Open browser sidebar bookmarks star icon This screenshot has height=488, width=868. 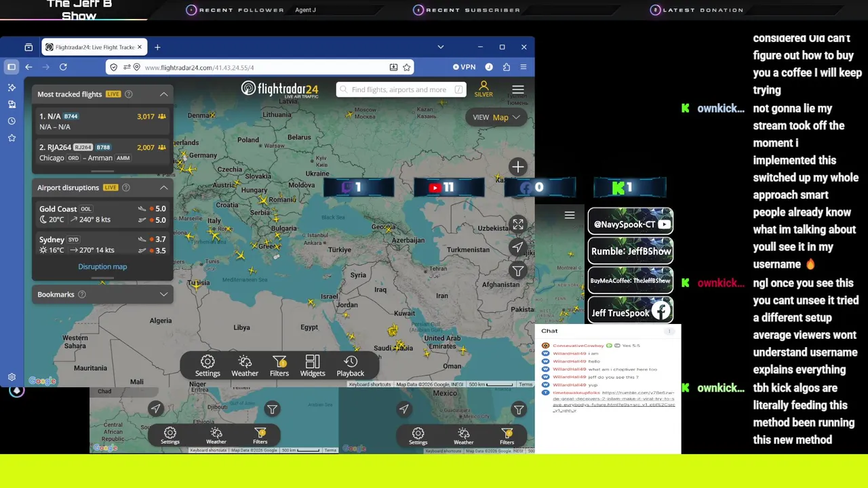click(x=12, y=138)
